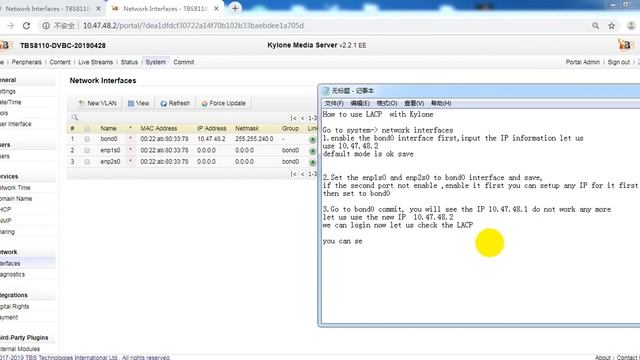Image resolution: width=640 pixels, height=360 pixels.
Task: Tick the checkbox for enp2s0 row
Action: coord(87,162)
